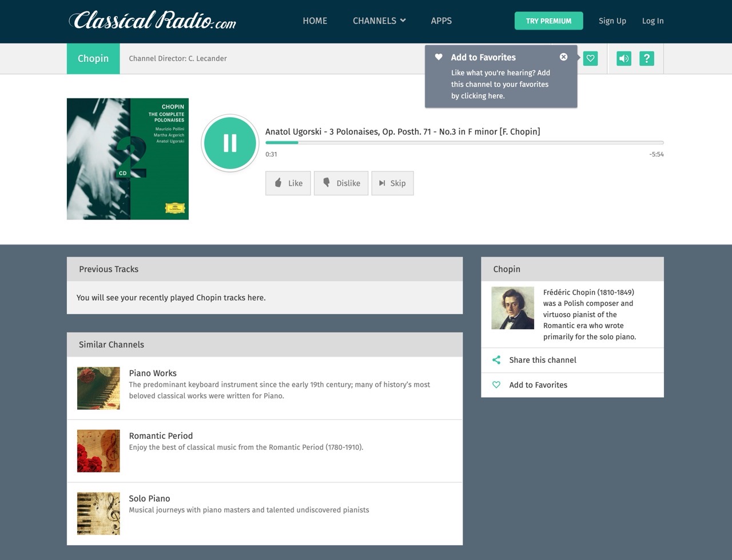Click the elapsed time 0:31
Image resolution: width=732 pixels, height=560 pixels.
(271, 154)
